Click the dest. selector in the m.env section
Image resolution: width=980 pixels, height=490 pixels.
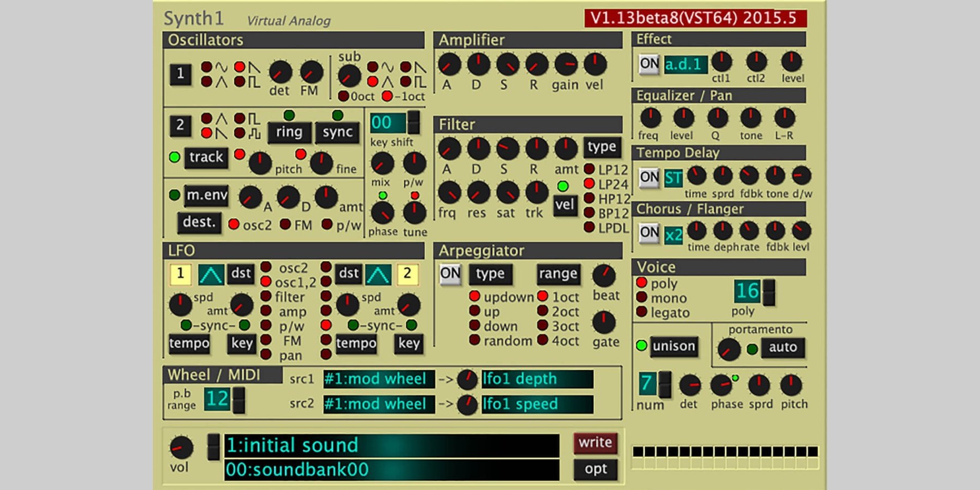(x=199, y=223)
